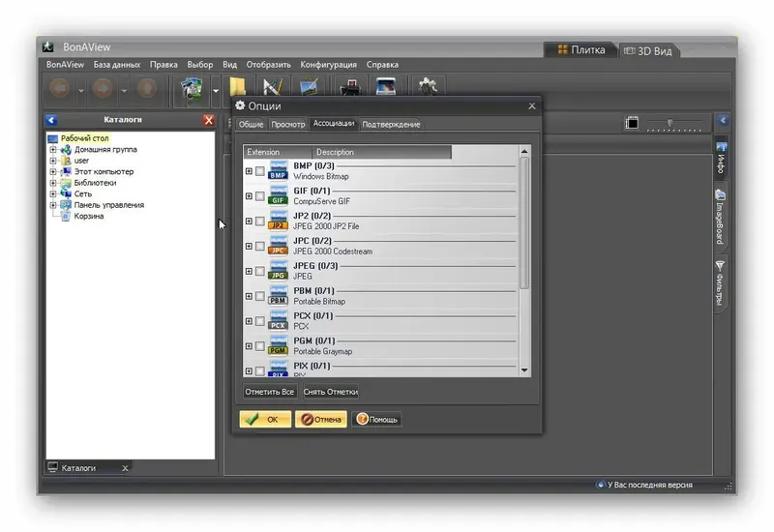Viewport: 774px width, 532px height.
Task: Click blue arrow at right panel top
Action: pos(723,120)
